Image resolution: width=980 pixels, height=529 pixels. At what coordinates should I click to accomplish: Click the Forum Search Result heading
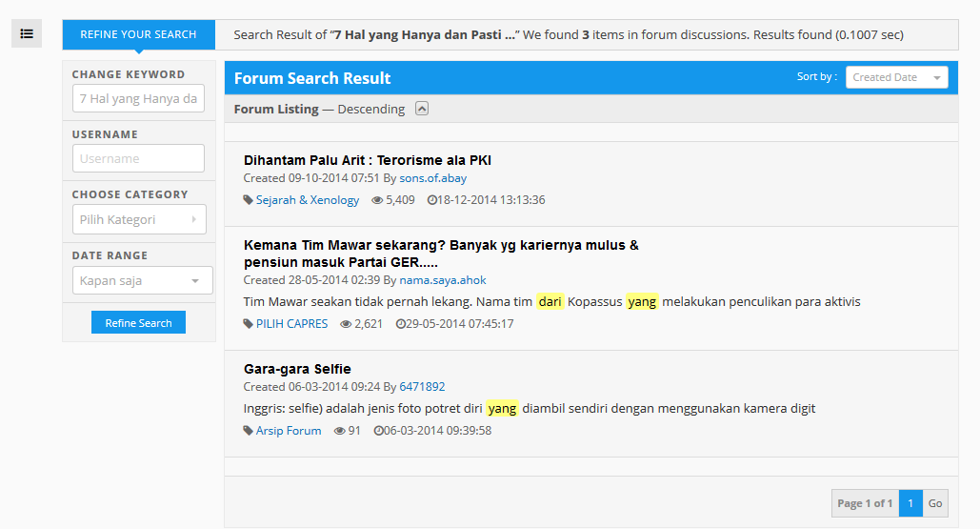[311, 78]
